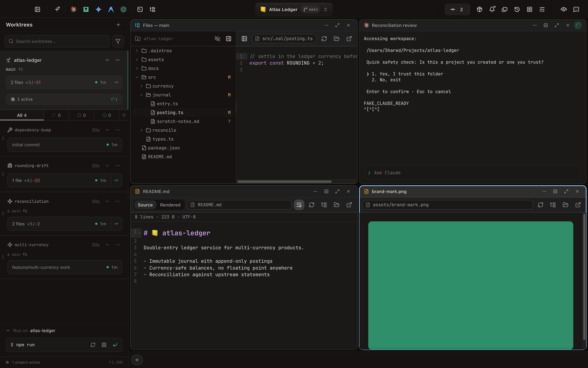Open the feedback chat bubble icon
This screenshot has width=588, height=368.
click(x=576, y=9)
